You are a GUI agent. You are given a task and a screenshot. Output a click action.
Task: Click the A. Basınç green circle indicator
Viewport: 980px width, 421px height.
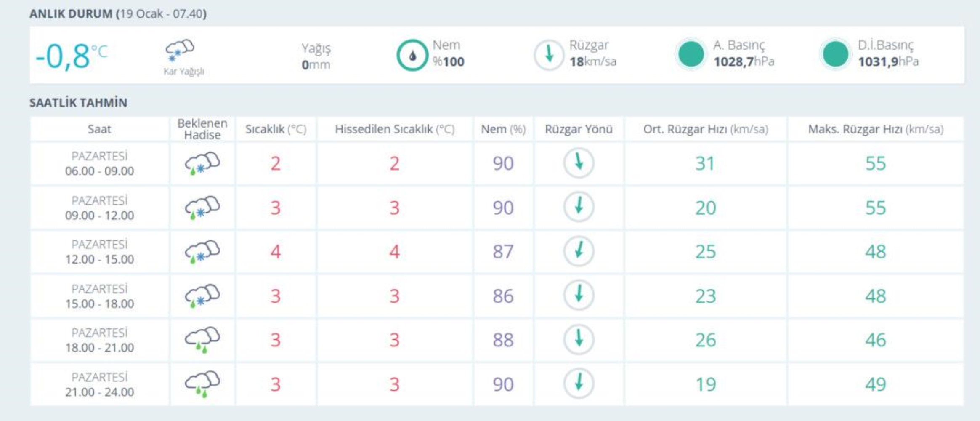click(x=691, y=55)
